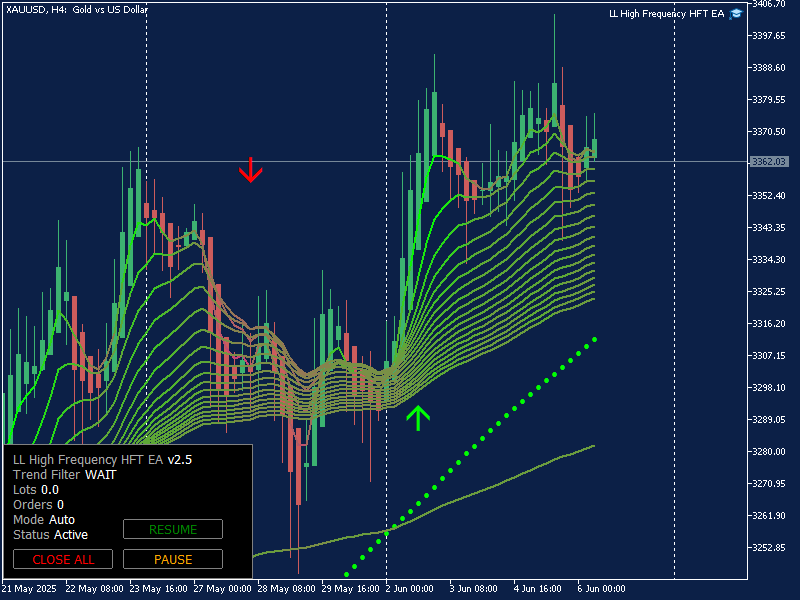Click the 6 Jun 00:00 time label

click(x=601, y=588)
